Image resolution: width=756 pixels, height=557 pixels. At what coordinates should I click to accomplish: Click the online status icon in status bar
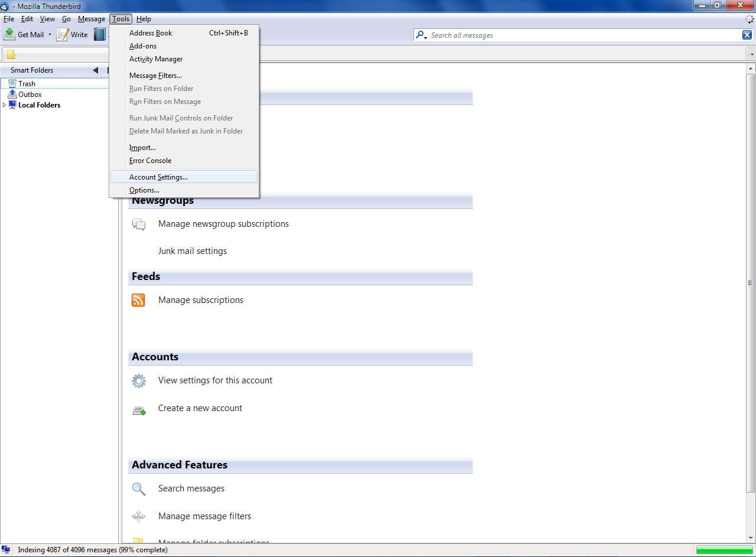(6, 550)
